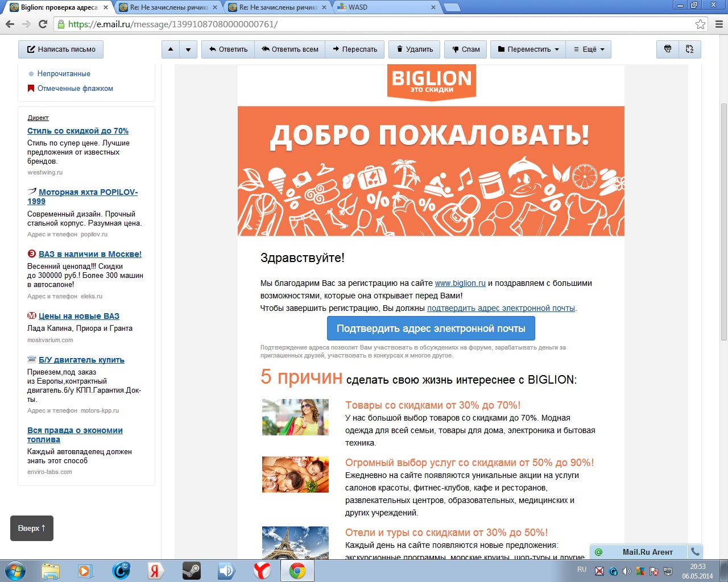Click the red Я Yandex taskbar icon
Viewport: 728px width, 582px height.
[155, 571]
